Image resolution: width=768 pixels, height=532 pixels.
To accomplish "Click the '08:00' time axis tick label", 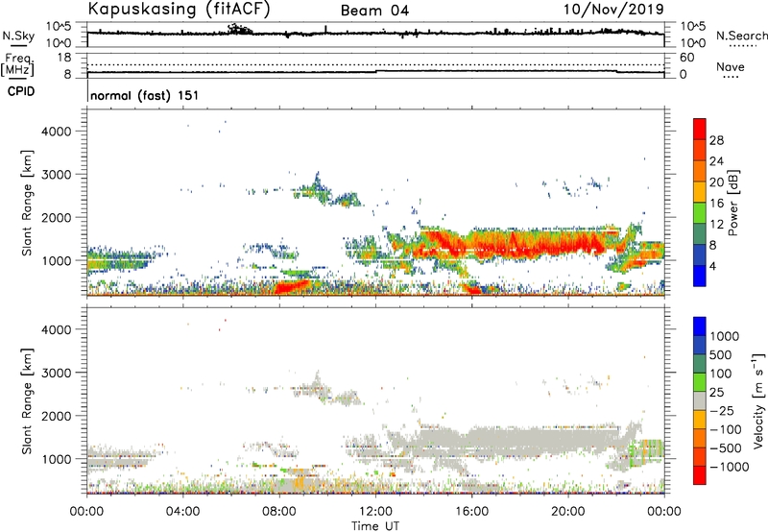I will (279, 512).
